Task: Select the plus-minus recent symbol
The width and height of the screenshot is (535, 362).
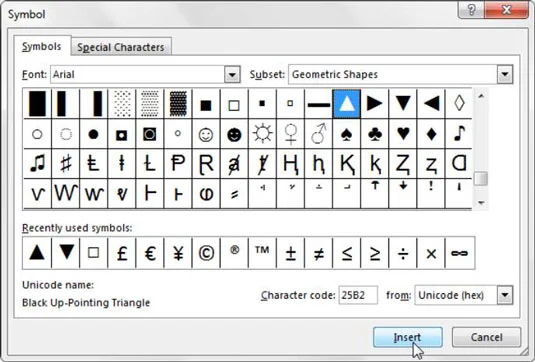Action: [x=290, y=253]
